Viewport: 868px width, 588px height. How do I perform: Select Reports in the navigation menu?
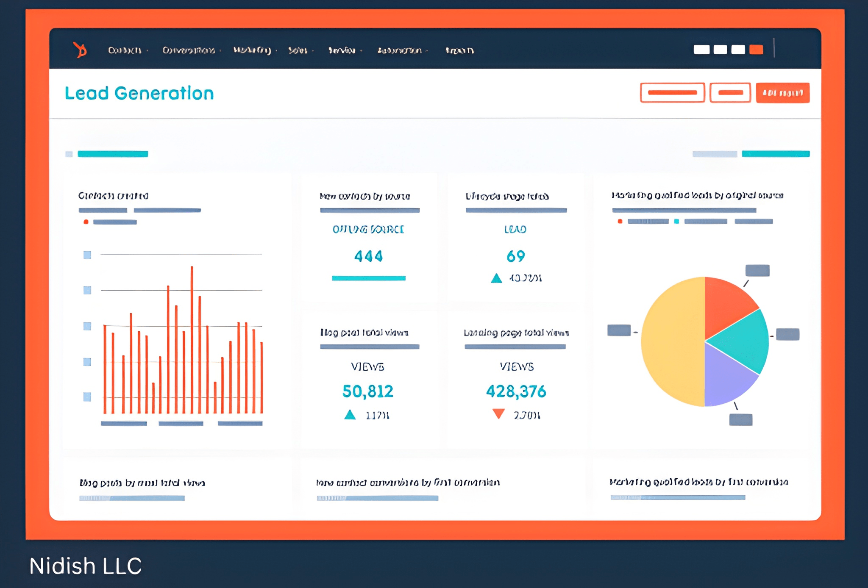point(459,50)
